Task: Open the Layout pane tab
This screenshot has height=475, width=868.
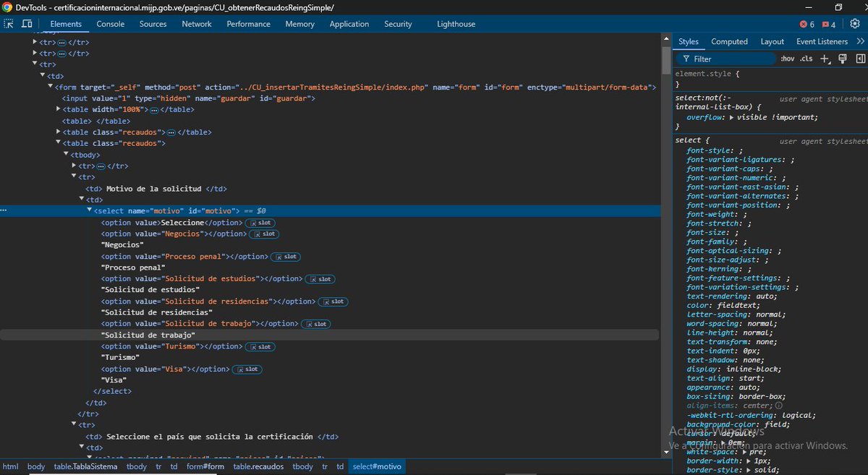Action: pyautogui.click(x=772, y=41)
